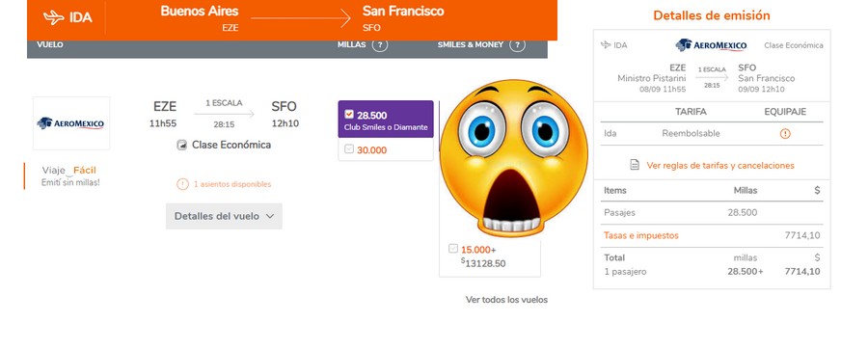Click the shocked emoji face image
The height and width of the screenshot is (350, 868).
[514, 158]
